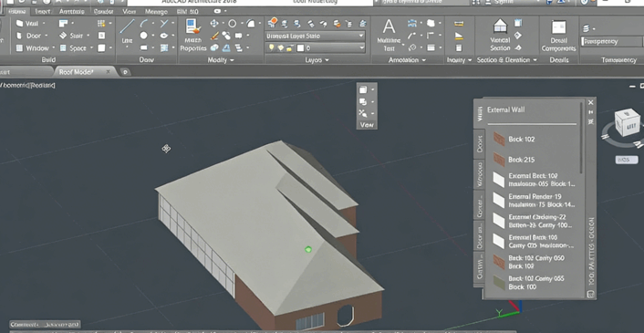Close the Roof Model drawing tab
This screenshot has width=644, height=333.
[x=109, y=71]
